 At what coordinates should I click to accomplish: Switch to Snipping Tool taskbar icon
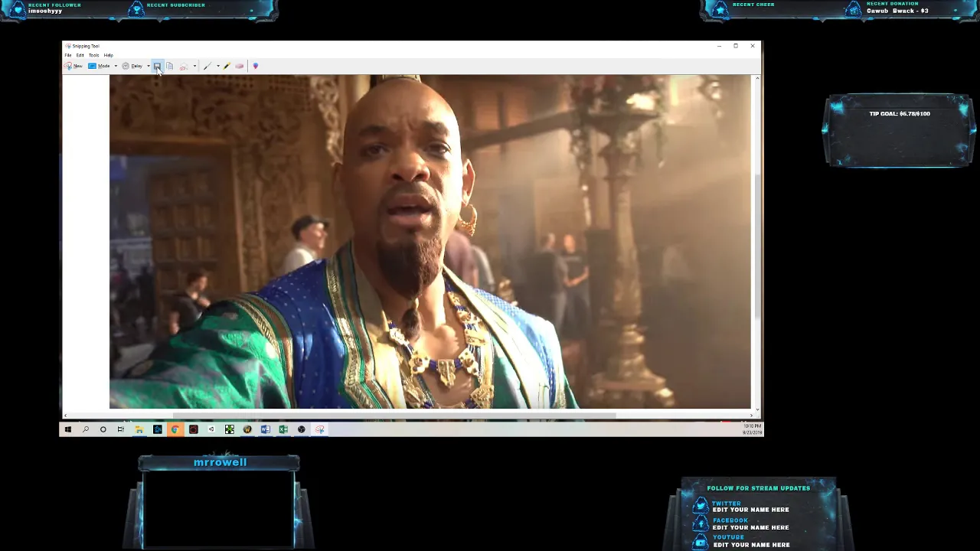click(x=319, y=429)
